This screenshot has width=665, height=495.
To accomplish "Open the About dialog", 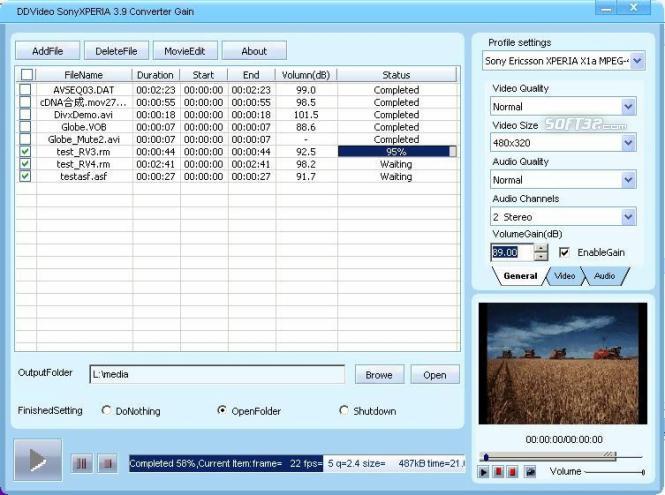I will click(254, 51).
